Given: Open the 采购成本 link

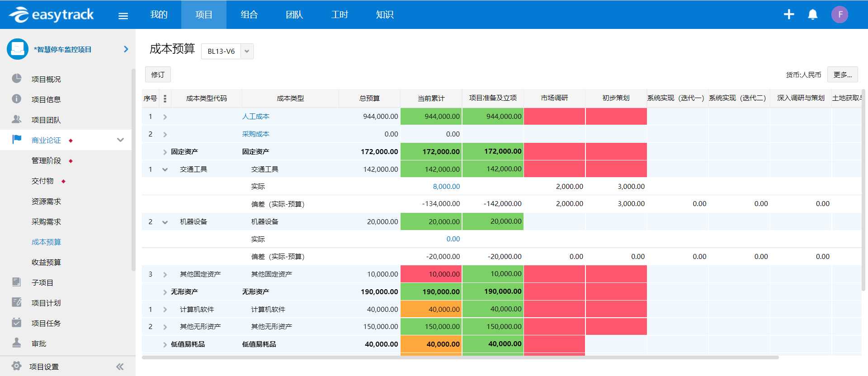Looking at the screenshot, I should [256, 134].
